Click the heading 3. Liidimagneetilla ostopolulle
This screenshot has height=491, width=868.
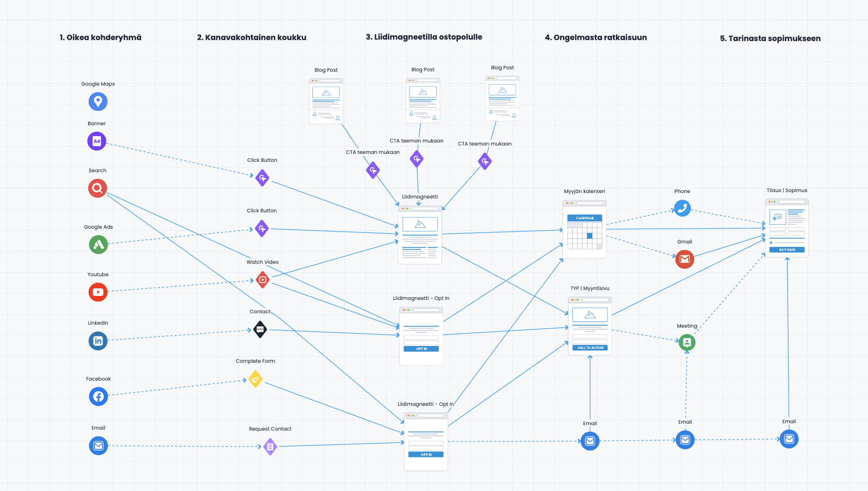click(424, 37)
